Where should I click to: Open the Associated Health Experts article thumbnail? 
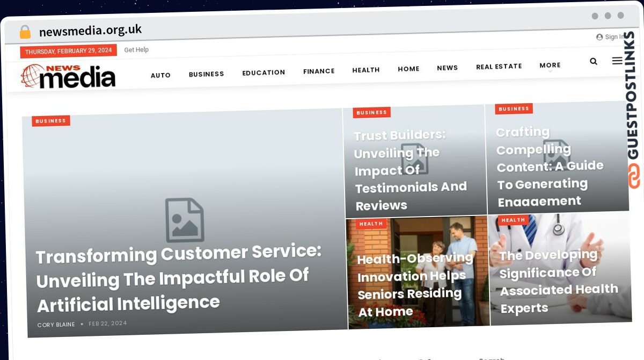[x=560, y=268]
